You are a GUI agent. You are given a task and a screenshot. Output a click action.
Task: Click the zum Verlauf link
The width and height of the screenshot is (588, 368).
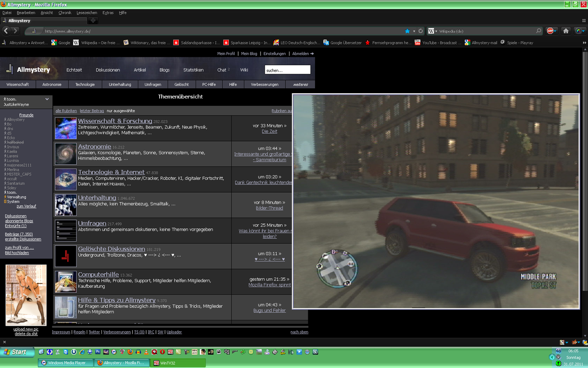26,206
